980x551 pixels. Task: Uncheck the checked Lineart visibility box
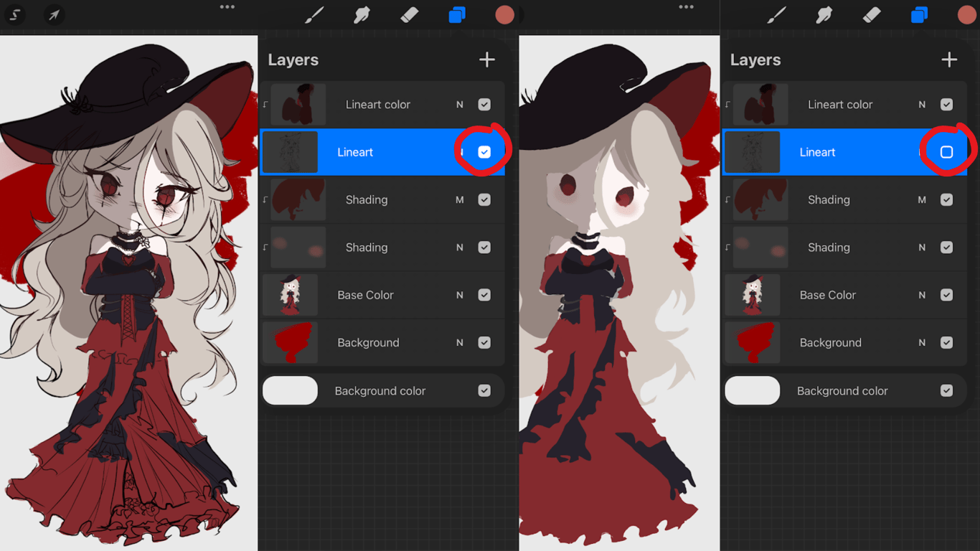(484, 152)
